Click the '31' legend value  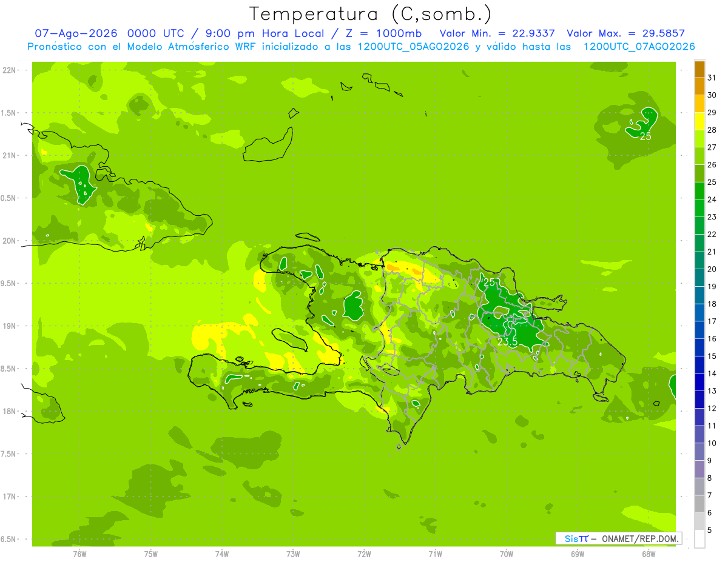tap(712, 78)
